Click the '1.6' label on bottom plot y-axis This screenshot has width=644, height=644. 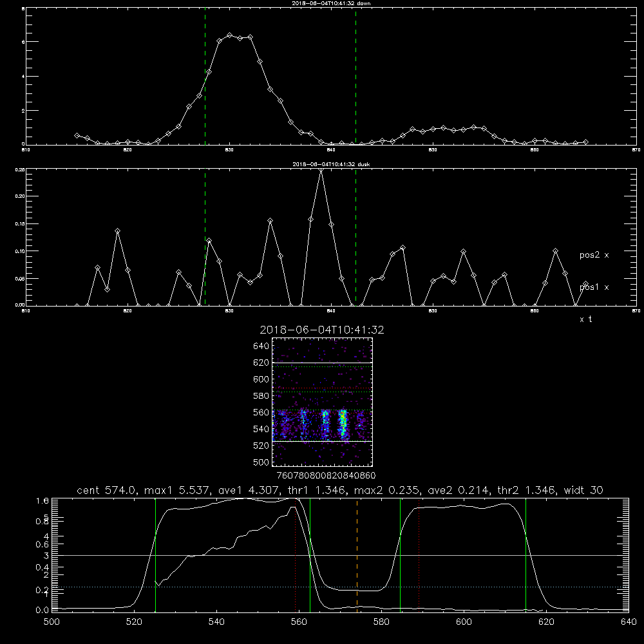tap(43, 500)
